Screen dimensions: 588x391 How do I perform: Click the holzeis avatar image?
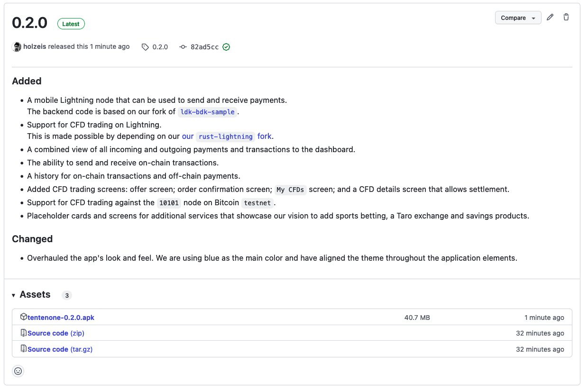[x=17, y=47]
